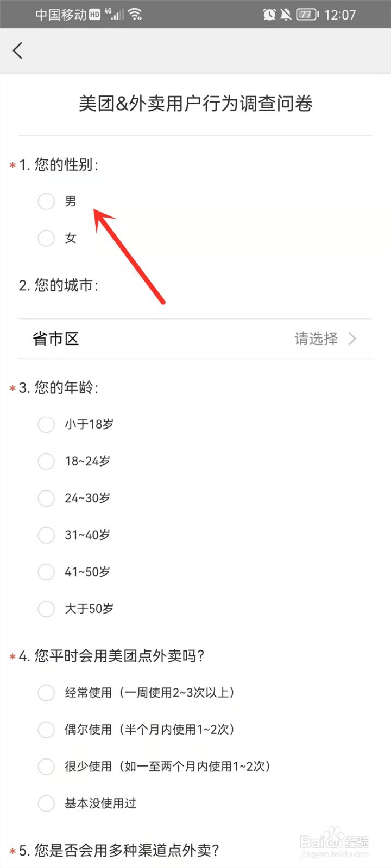Select 大于50岁 age radio button
Image resolution: width=391 pixels, height=868 pixels.
pos(46,609)
